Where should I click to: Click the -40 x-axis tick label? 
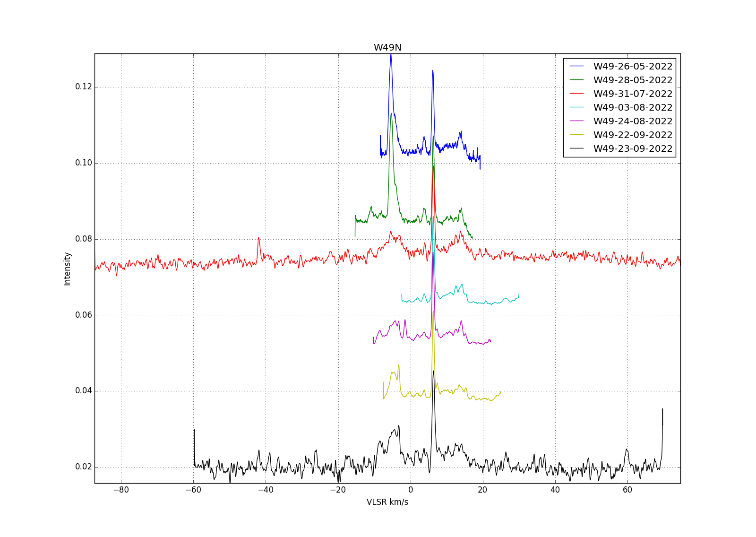tap(266, 490)
